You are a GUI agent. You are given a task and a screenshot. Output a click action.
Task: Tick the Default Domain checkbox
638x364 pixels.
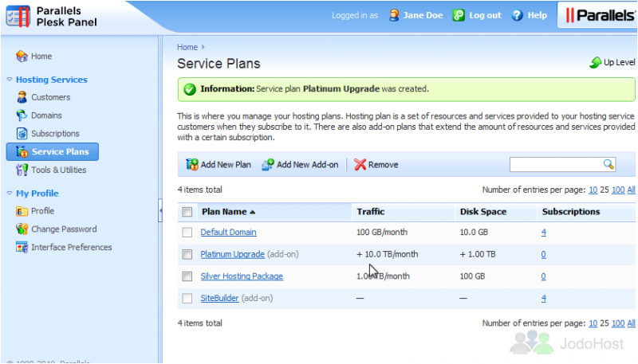point(187,233)
